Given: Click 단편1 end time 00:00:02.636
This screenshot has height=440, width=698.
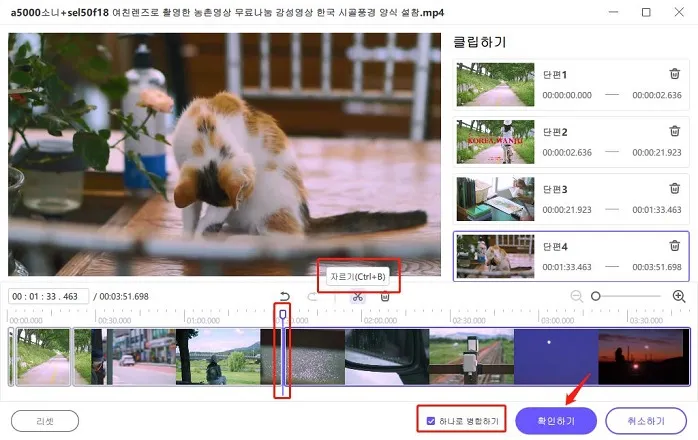Looking at the screenshot, I should (x=657, y=95).
